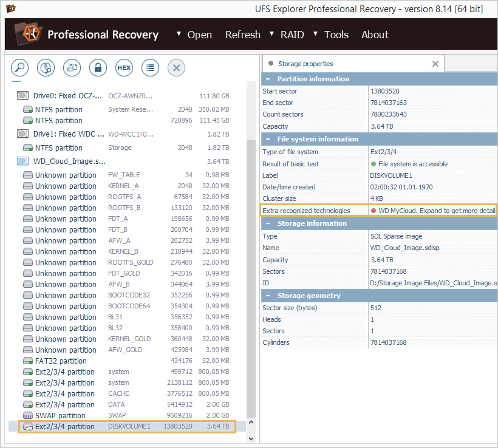Click the pie-chart partition search icon
The width and height of the screenshot is (498, 448).
[x=46, y=67]
